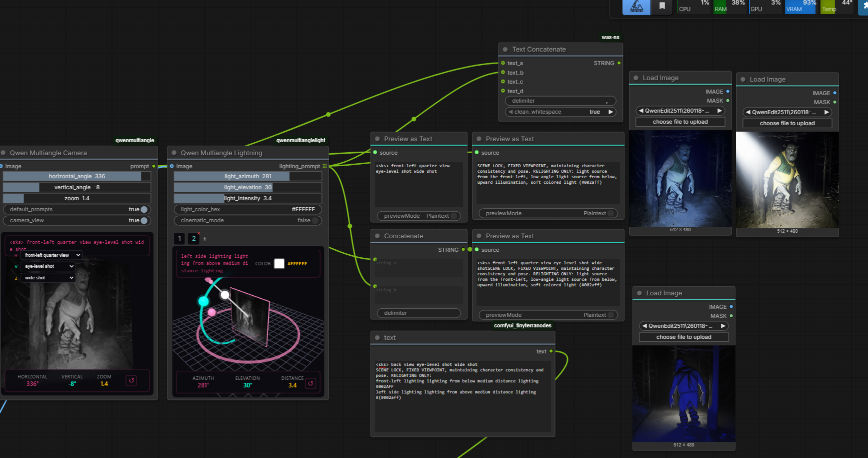Click the back-view blue character image preview
The width and height of the screenshot is (868, 458).
pos(684,393)
